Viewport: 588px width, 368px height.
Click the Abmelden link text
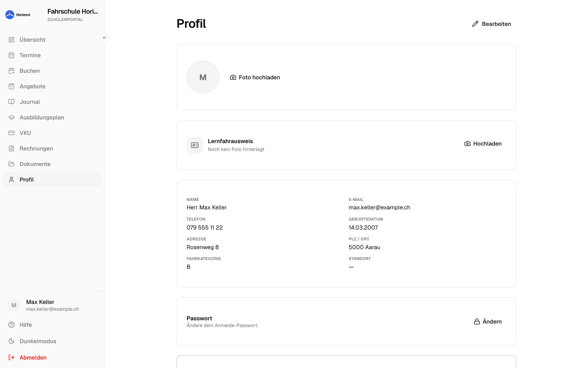click(33, 358)
